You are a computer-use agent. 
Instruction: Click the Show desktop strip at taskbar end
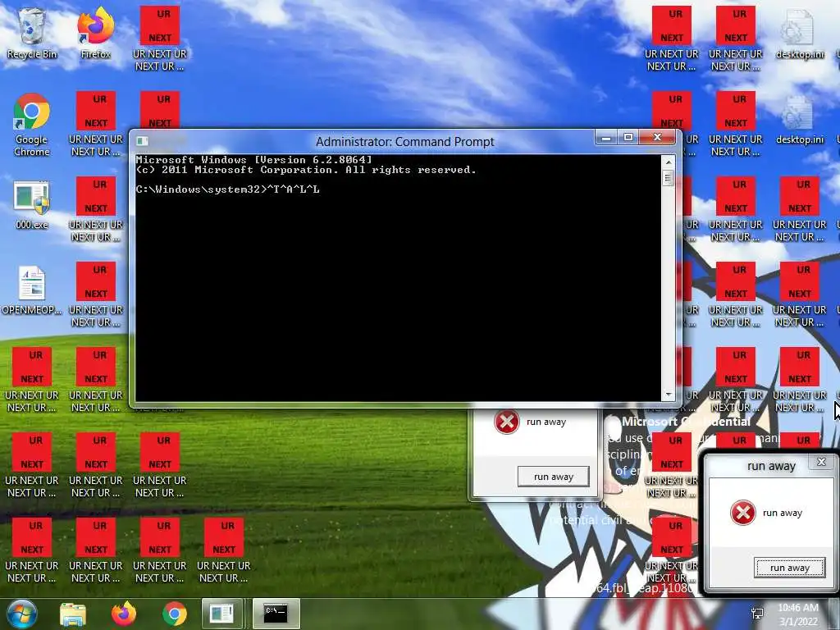[835, 614]
